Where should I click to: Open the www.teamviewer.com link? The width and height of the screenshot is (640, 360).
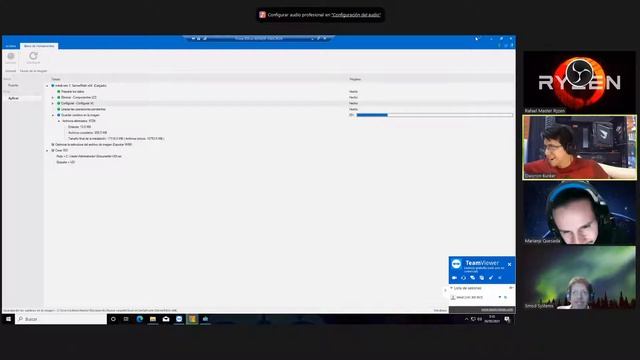[x=497, y=310]
